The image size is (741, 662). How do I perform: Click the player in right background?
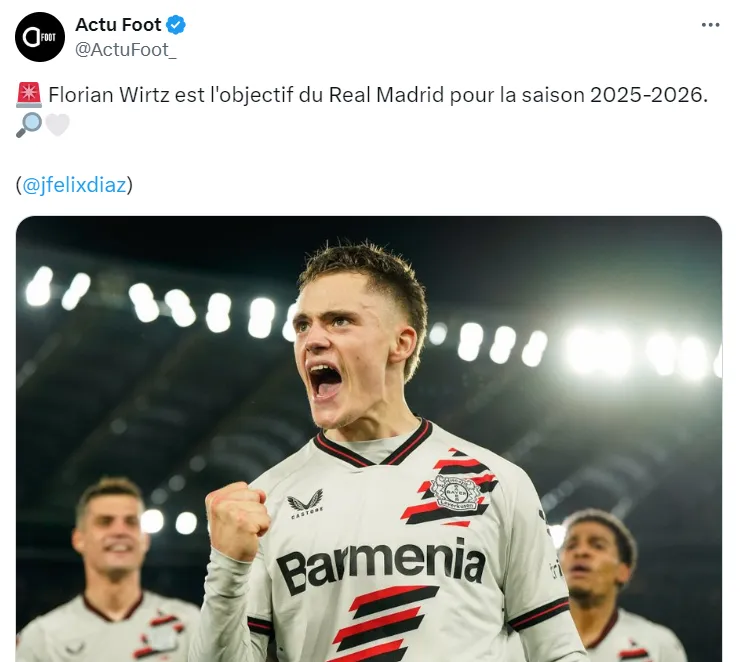tap(619, 586)
